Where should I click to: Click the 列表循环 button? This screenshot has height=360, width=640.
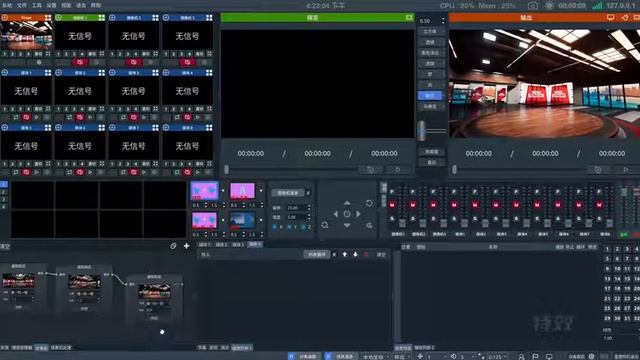point(317,254)
